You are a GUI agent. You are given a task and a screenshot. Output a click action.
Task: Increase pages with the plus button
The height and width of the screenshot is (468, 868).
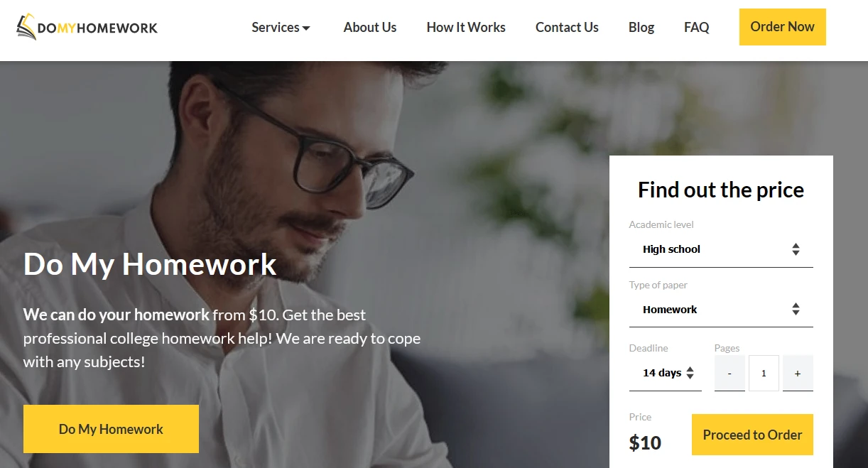[798, 373]
